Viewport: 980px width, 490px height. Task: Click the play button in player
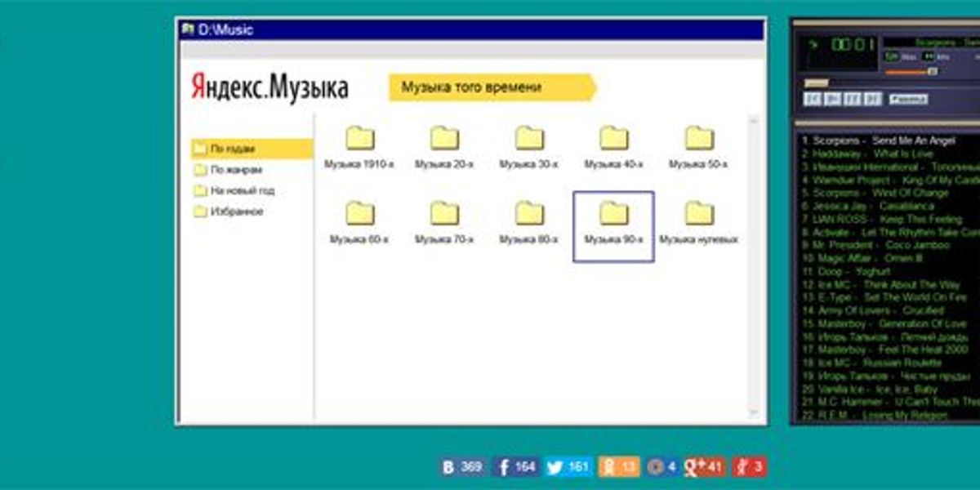tap(832, 99)
